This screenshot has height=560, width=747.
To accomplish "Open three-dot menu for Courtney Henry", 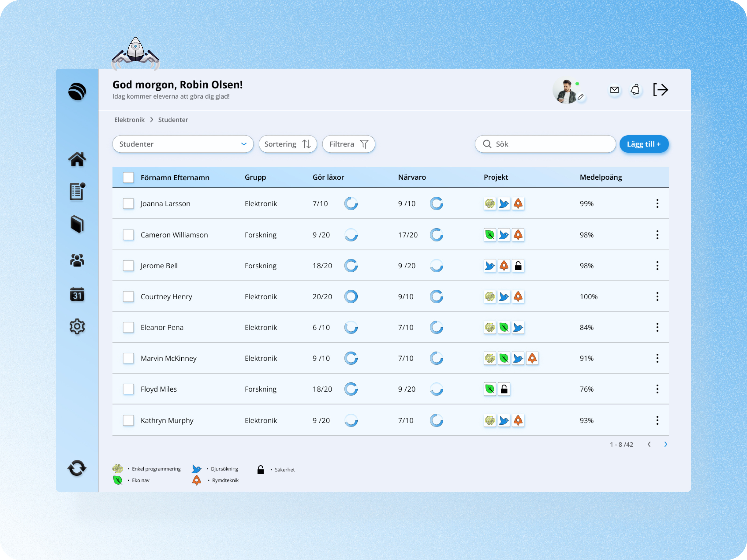I will (657, 297).
